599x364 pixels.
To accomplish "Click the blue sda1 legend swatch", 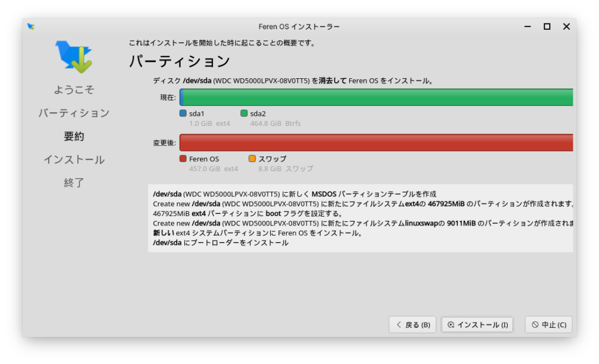I will click(183, 113).
